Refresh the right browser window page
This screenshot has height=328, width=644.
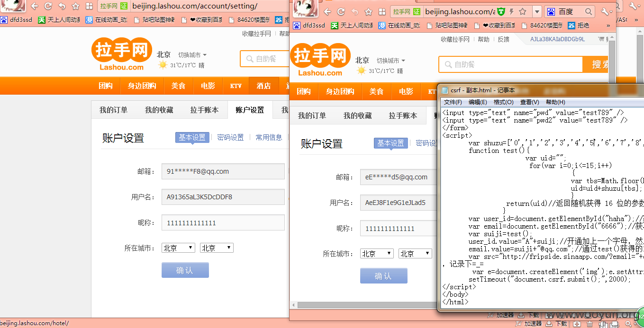point(341,11)
